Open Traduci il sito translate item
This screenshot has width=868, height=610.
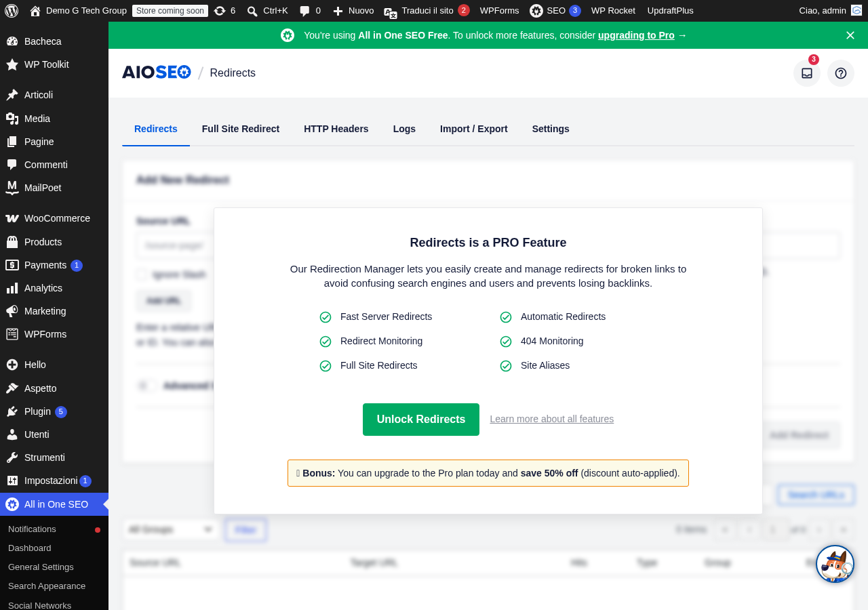click(x=427, y=11)
